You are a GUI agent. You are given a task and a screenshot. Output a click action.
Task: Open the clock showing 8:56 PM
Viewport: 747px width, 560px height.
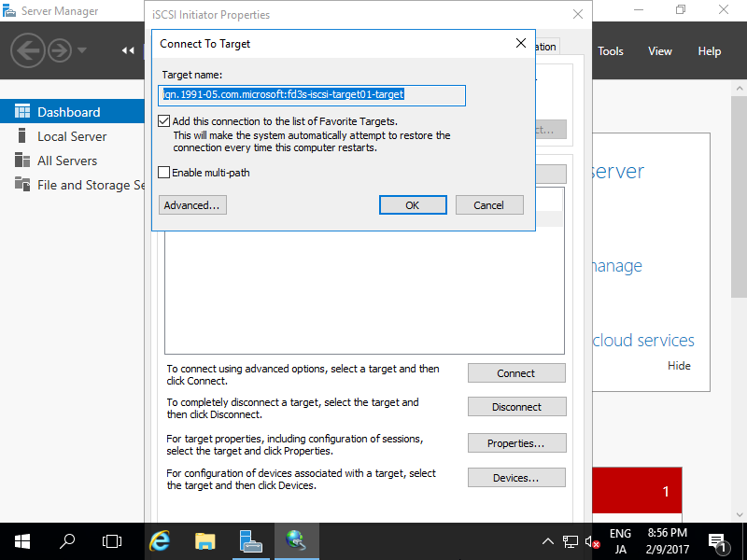(668, 541)
